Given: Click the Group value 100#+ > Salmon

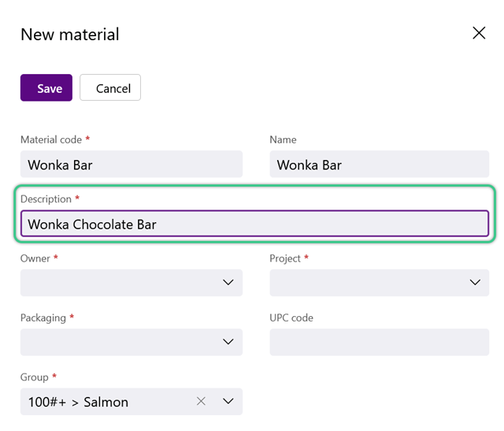Looking at the screenshot, I should [x=78, y=402].
